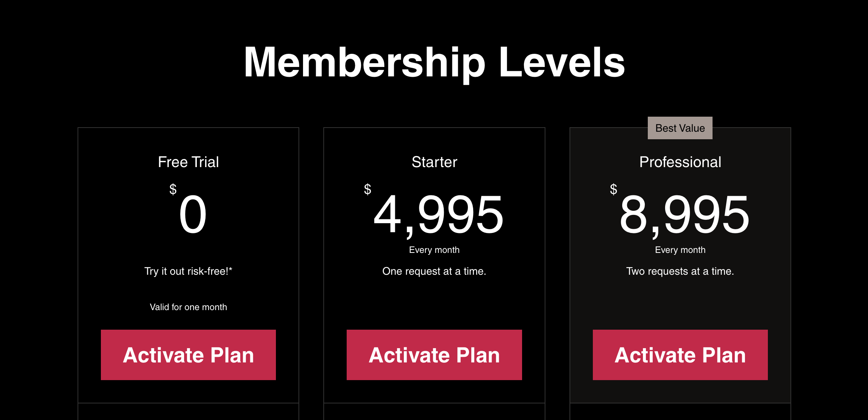Click 'One request at a time.' text
The height and width of the screenshot is (420, 868).
(x=434, y=271)
